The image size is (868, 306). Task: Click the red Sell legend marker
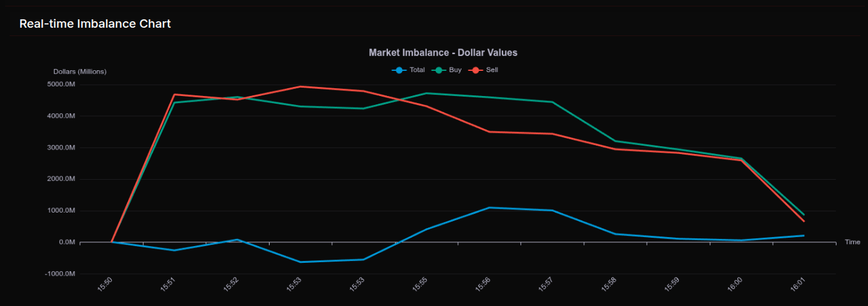(476, 70)
